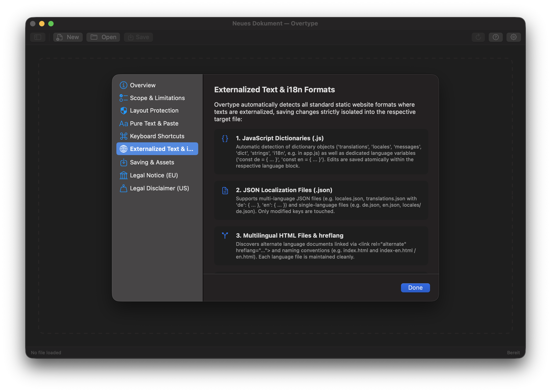
Task: Click the Aa icon beside Pure Text
Action: coord(123,124)
